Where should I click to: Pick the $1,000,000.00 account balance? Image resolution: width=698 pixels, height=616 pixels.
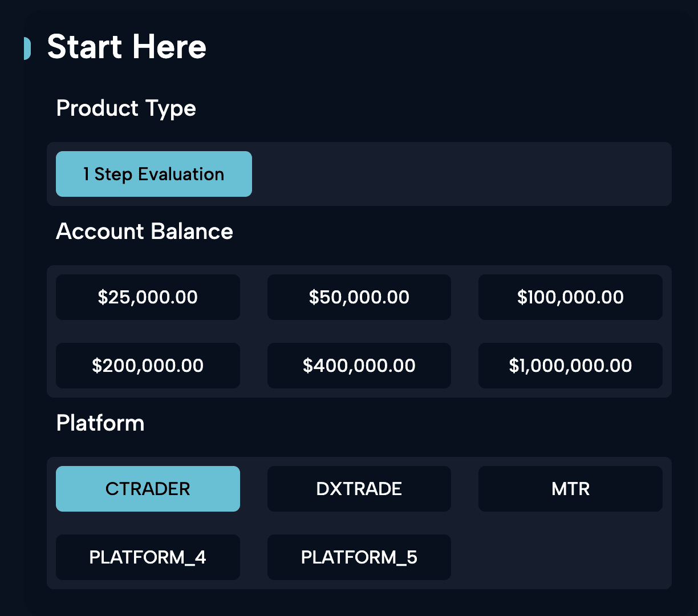click(570, 366)
